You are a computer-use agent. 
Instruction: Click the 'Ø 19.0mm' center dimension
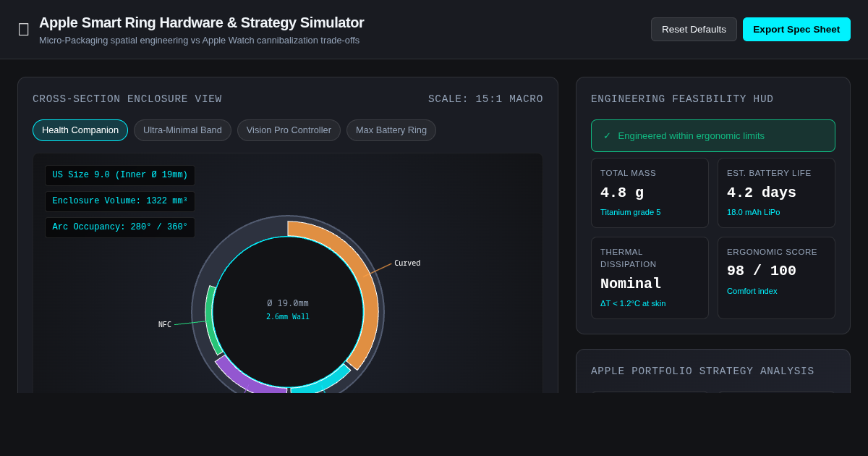tap(288, 303)
